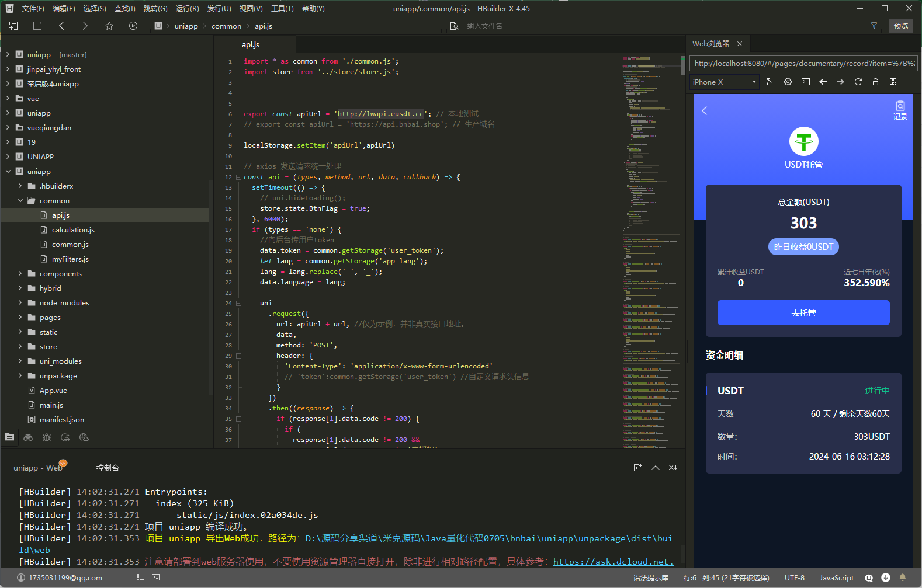Open the https://ask.dcloud.net link

pyautogui.click(x=613, y=561)
